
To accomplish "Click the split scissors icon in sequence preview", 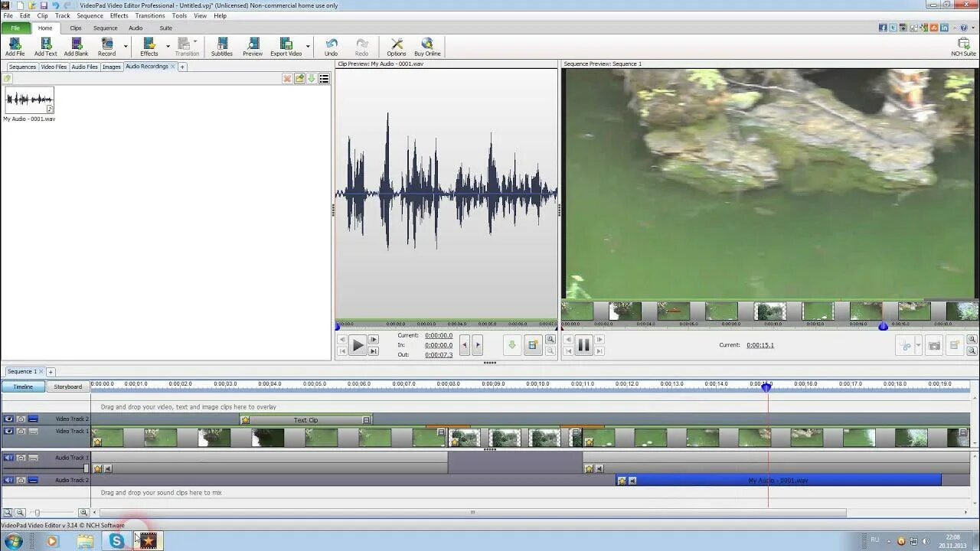I will pos(906,346).
